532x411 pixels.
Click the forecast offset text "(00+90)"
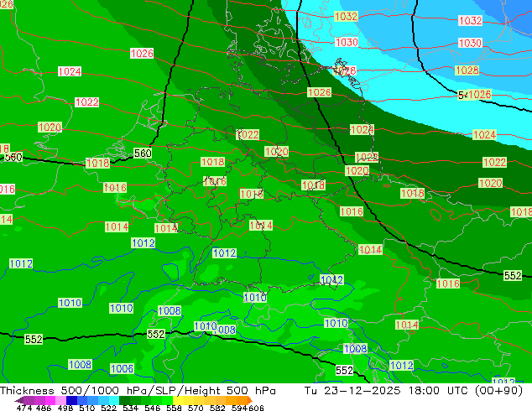click(498, 391)
